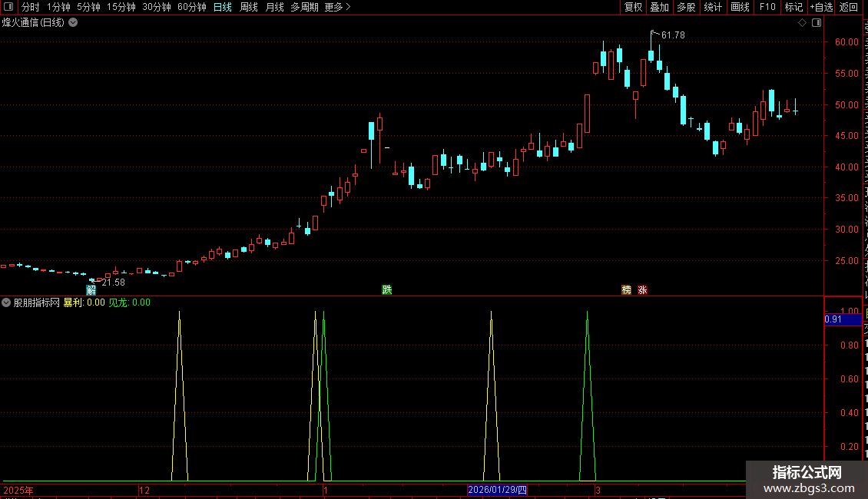Open the 多周期 multi-period view
The height and width of the screenshot is (499, 868).
click(x=304, y=7)
